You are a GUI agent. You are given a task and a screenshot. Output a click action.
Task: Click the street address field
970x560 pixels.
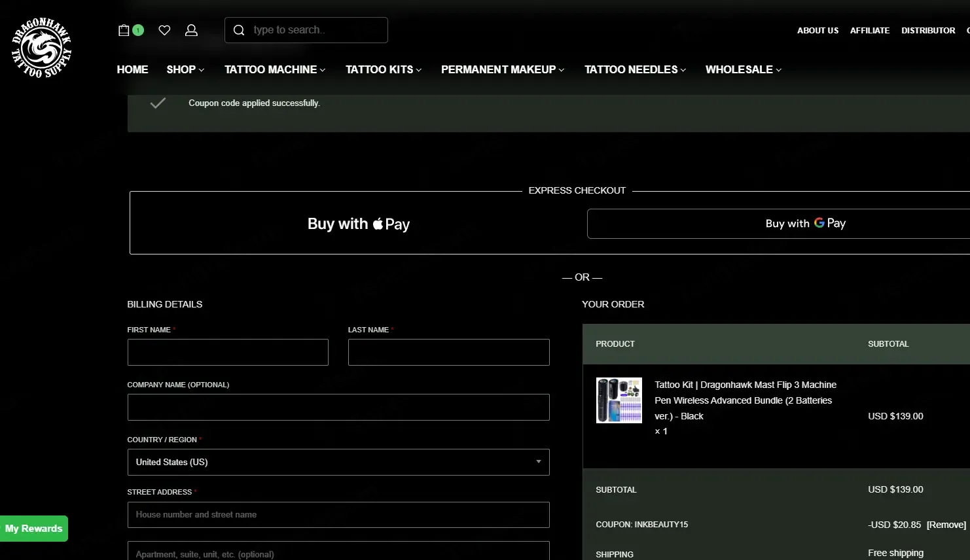click(x=338, y=515)
